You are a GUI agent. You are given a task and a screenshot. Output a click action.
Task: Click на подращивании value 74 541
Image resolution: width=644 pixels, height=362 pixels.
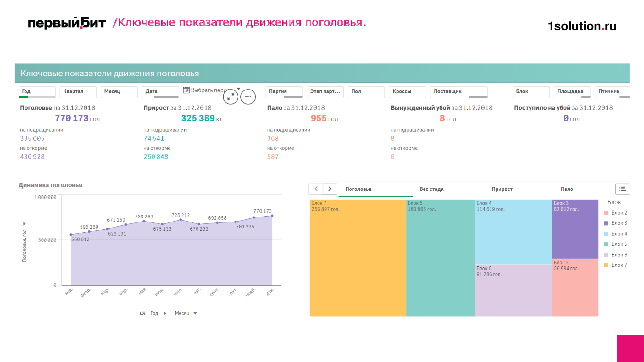click(154, 138)
